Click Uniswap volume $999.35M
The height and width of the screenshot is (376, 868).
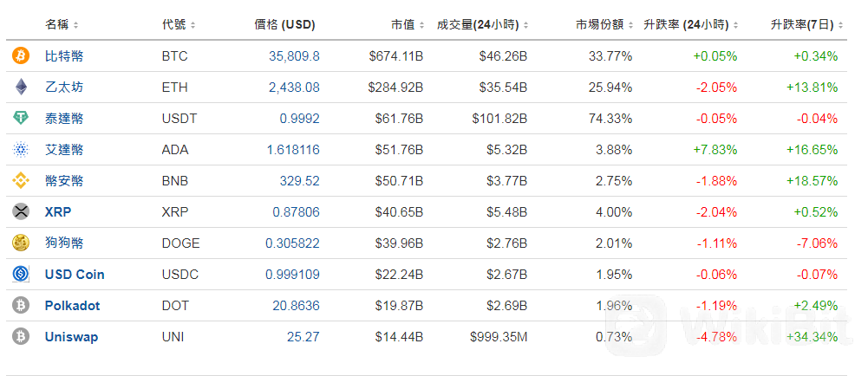coord(499,336)
